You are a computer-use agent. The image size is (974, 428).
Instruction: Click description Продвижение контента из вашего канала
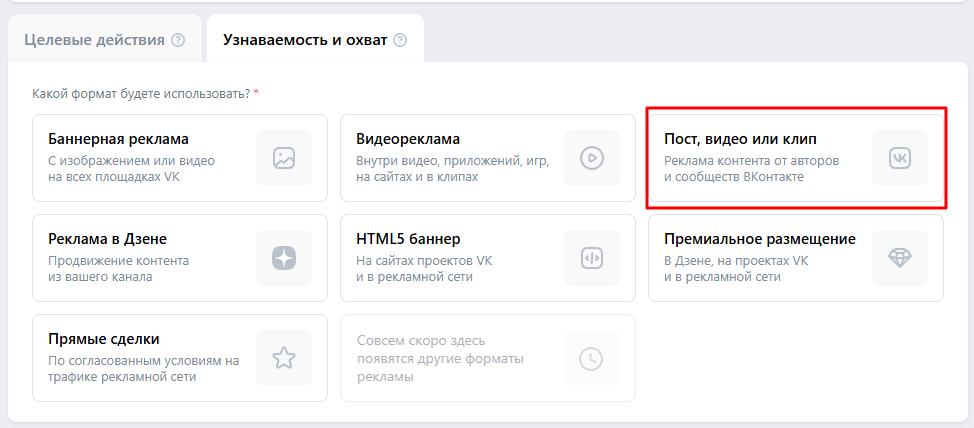pos(118,269)
